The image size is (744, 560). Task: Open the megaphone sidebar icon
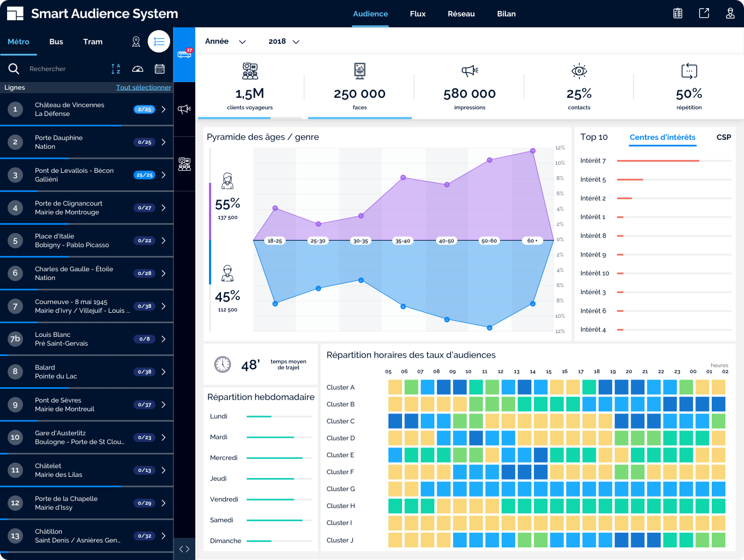(184, 109)
